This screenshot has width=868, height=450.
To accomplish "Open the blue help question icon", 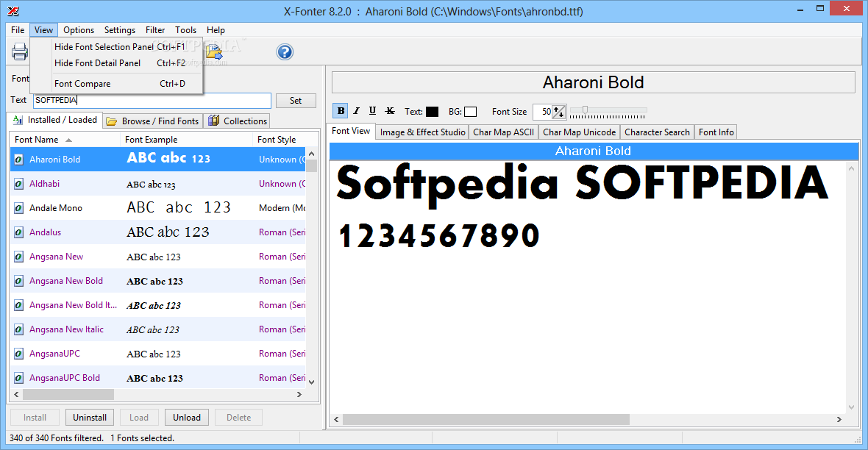I will pos(285,52).
